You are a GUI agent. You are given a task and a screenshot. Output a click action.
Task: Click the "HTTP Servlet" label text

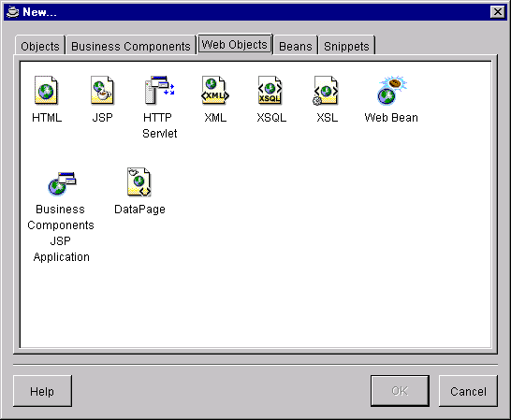click(x=160, y=125)
